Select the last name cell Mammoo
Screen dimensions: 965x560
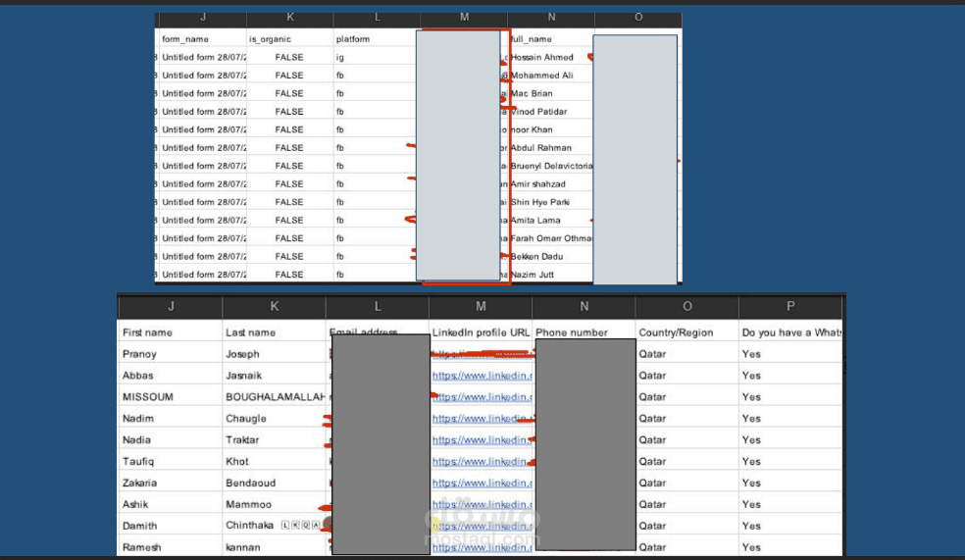pyautogui.click(x=274, y=504)
